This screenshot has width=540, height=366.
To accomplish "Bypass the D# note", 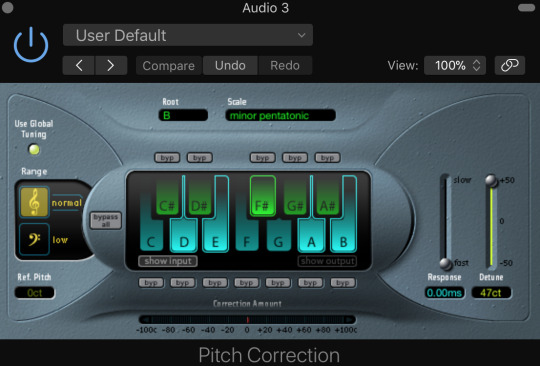I will pyautogui.click(x=199, y=158).
